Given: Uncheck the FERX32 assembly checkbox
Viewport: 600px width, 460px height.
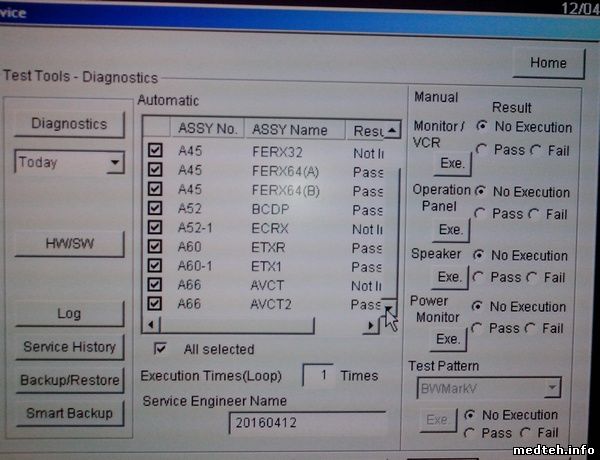Looking at the screenshot, I should [x=155, y=152].
